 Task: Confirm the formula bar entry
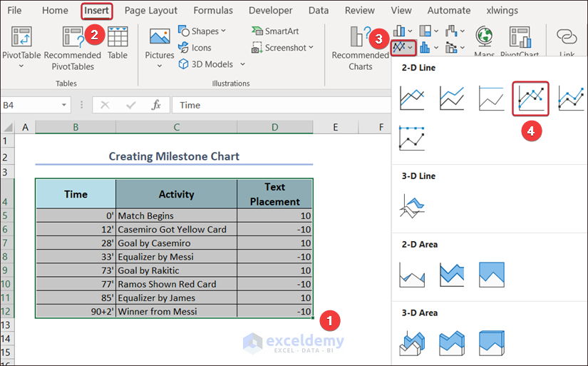(x=131, y=105)
